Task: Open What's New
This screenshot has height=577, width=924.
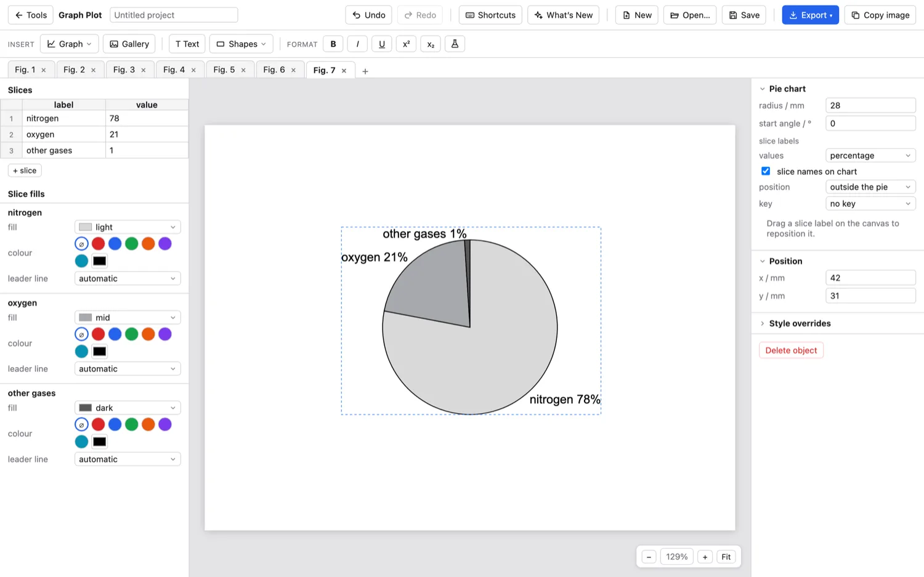Action: pyautogui.click(x=563, y=15)
